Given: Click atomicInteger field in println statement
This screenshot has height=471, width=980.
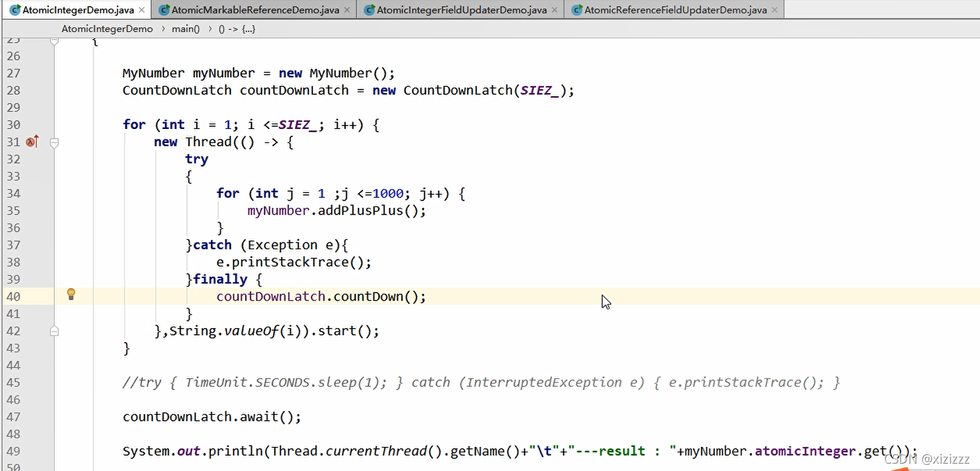Looking at the screenshot, I should coord(805,451).
